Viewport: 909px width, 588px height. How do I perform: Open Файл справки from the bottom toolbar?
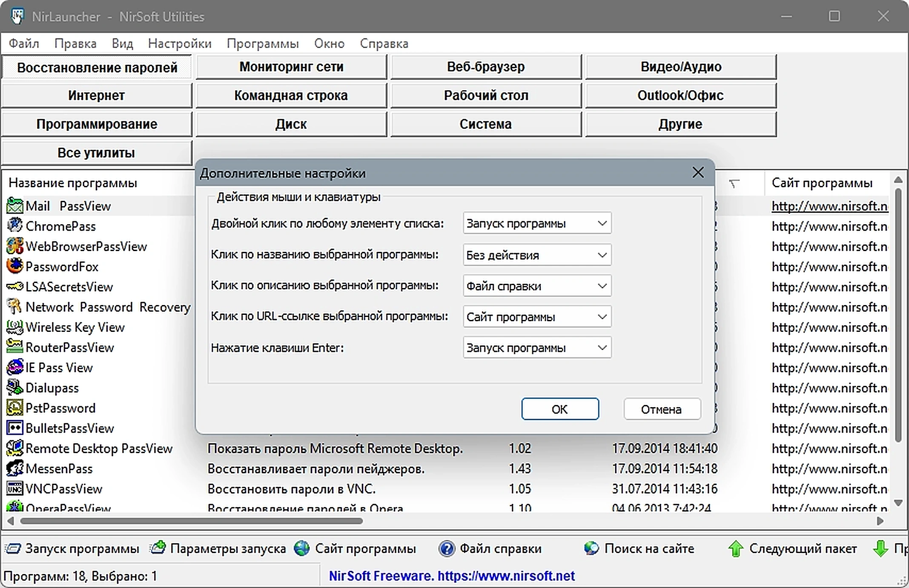(447, 548)
